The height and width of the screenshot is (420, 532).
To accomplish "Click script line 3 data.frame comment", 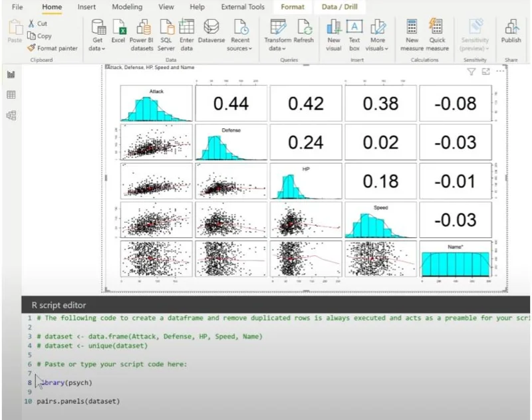I will (150, 337).
